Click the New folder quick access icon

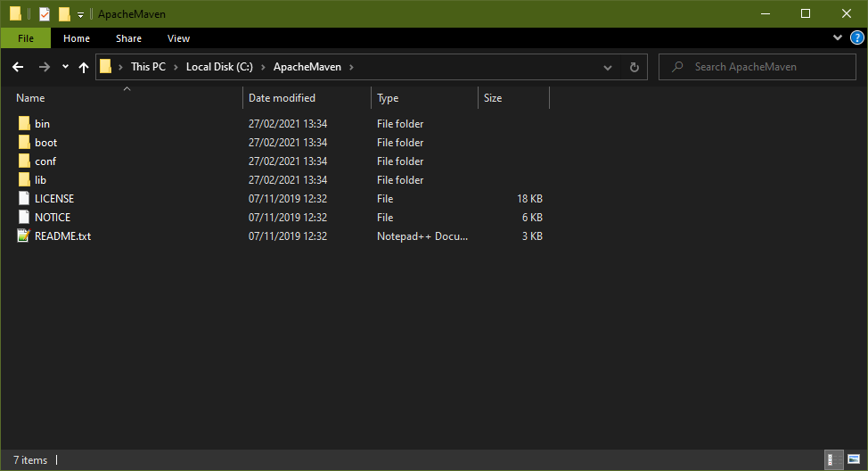tap(64, 14)
